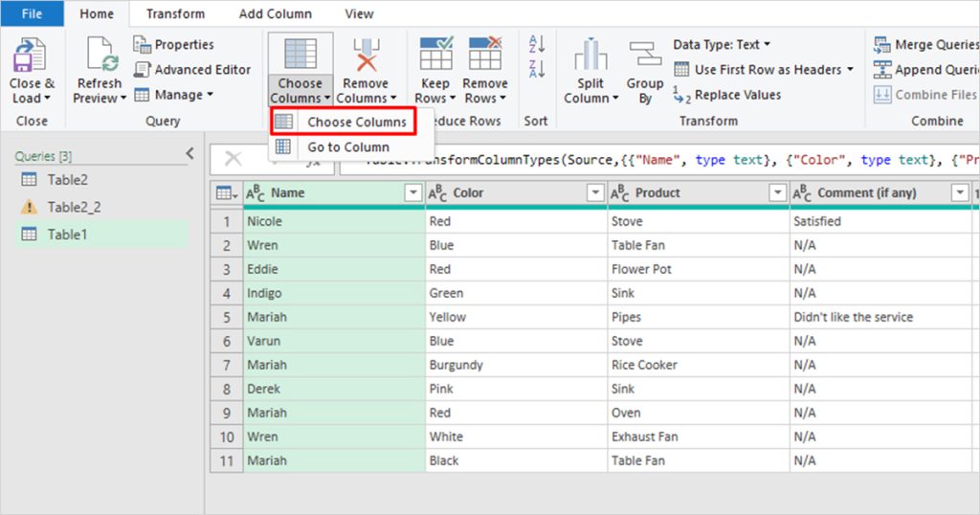980x515 pixels.
Task: Open the Comment (if any) filter dropdown
Action: pos(960,193)
